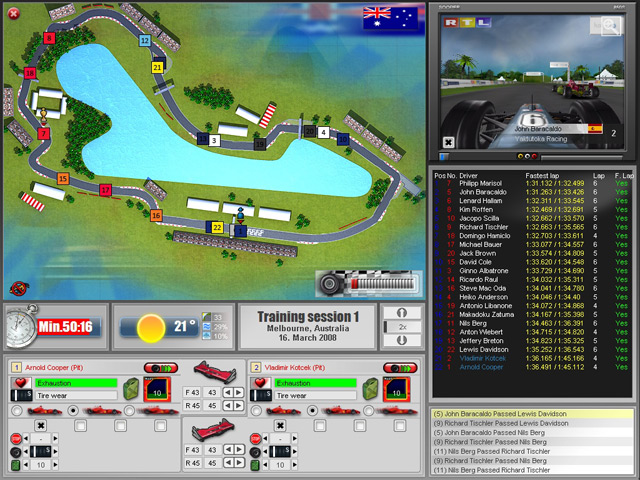Increase game speed with the up arrow
This screenshot has height=480, width=640.
coord(402,312)
